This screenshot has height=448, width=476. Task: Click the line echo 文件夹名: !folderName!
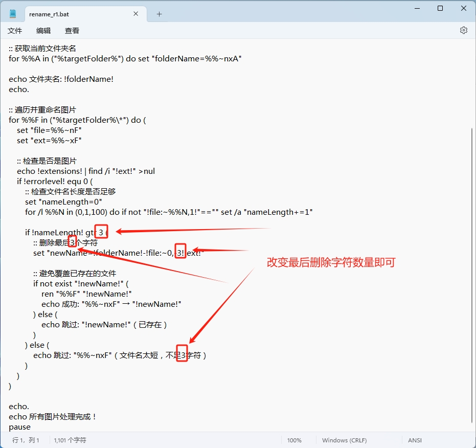tap(61, 79)
